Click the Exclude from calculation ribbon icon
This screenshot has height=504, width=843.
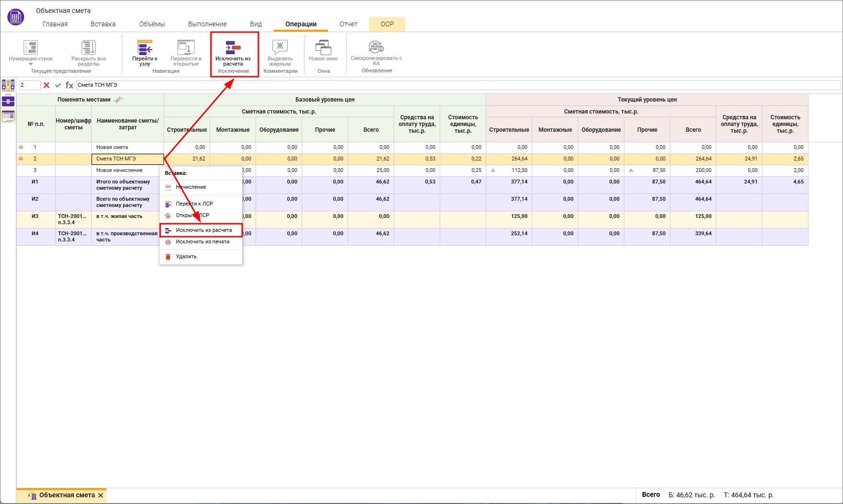click(233, 48)
